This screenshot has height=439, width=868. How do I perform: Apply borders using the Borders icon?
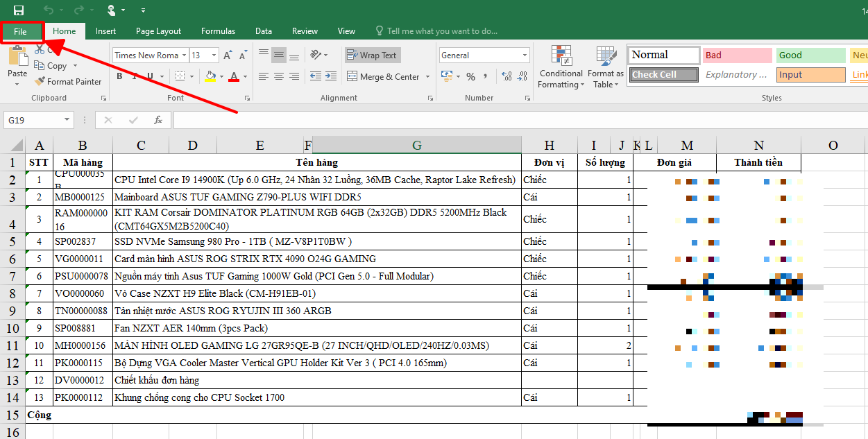(180, 76)
